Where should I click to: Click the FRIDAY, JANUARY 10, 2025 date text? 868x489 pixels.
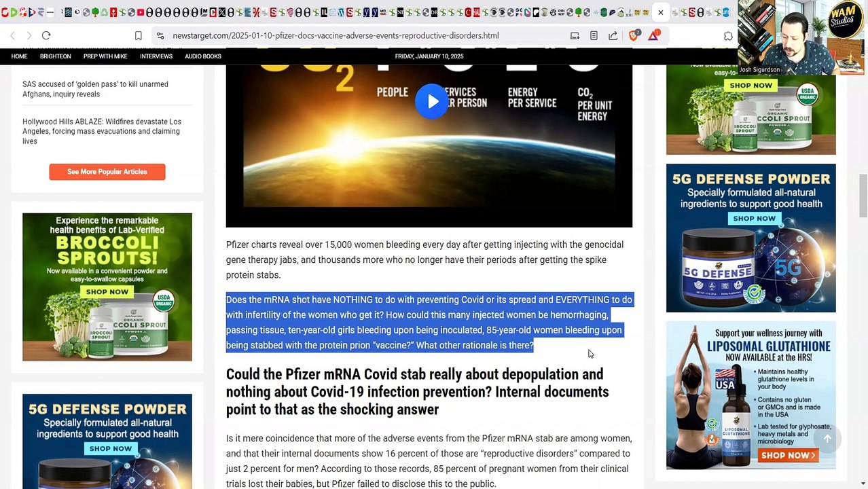pyautogui.click(x=429, y=56)
